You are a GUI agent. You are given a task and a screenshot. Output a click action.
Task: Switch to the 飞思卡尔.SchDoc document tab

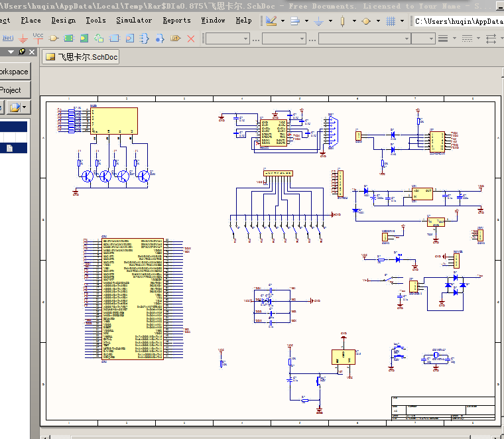(81, 57)
